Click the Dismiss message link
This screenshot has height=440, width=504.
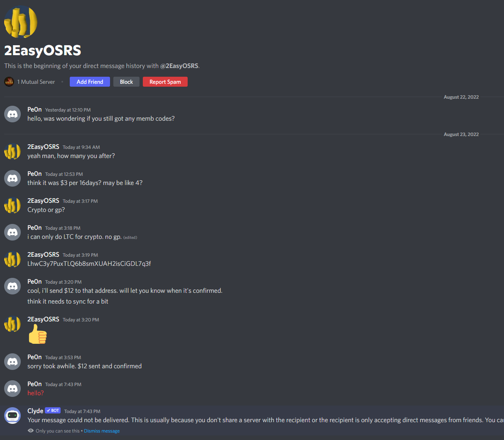(x=102, y=431)
